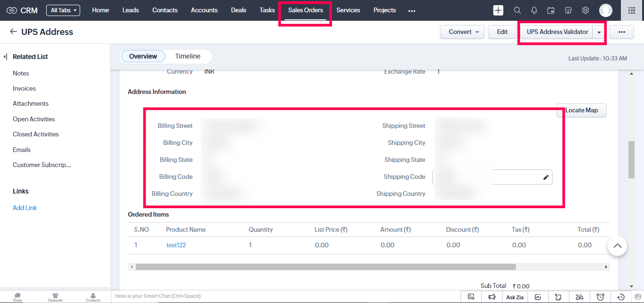Image resolution: width=644 pixels, height=303 pixels.
Task: Collapse the Related List sidebar arrow
Action: click(x=5, y=57)
